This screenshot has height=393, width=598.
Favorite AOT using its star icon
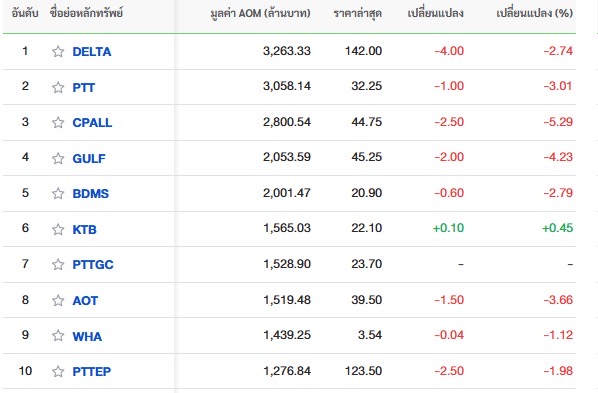click(x=58, y=300)
